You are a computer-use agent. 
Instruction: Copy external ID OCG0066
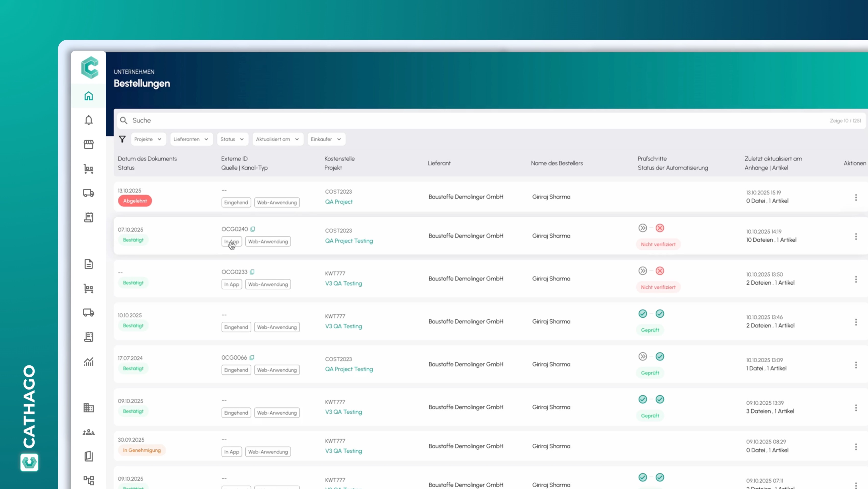[x=252, y=357]
